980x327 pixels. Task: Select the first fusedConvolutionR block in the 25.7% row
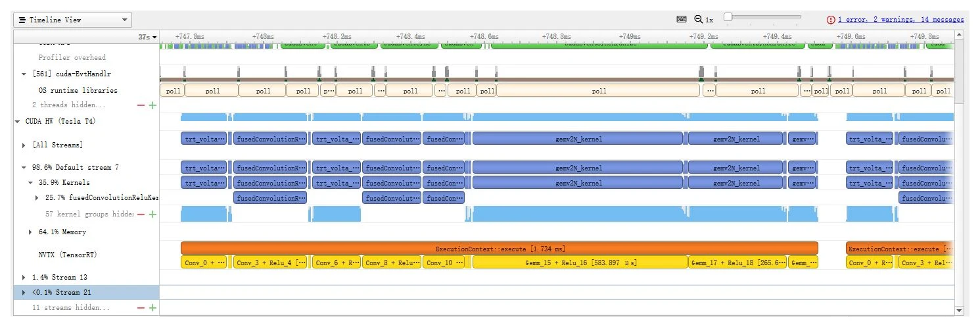coord(271,197)
